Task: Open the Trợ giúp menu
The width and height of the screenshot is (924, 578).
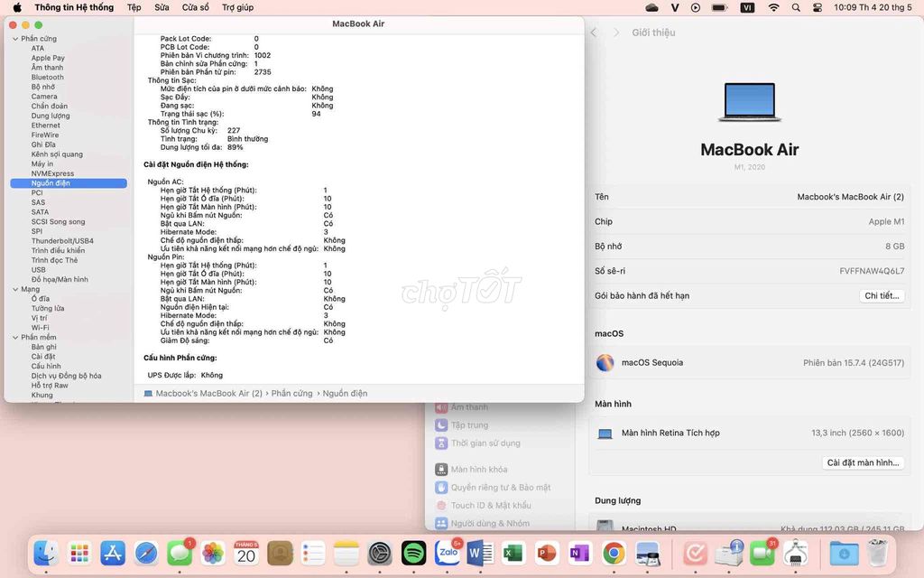Action: tap(237, 7)
